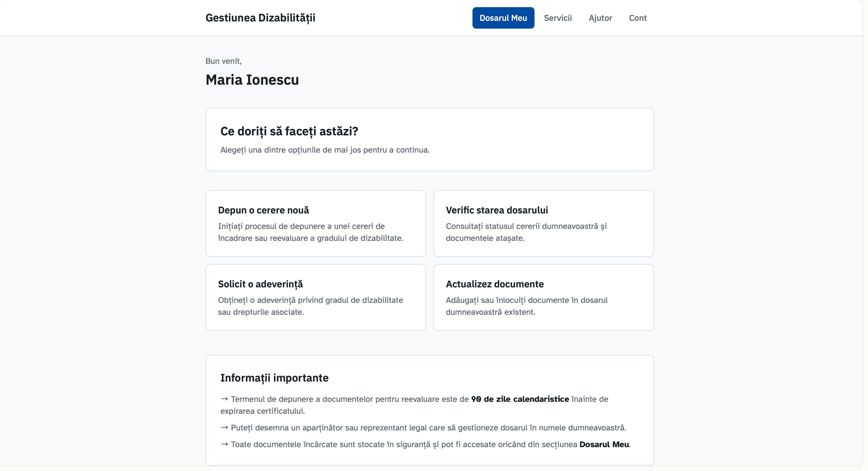Click bold Dosarul Meu text in info section

[x=604, y=444]
